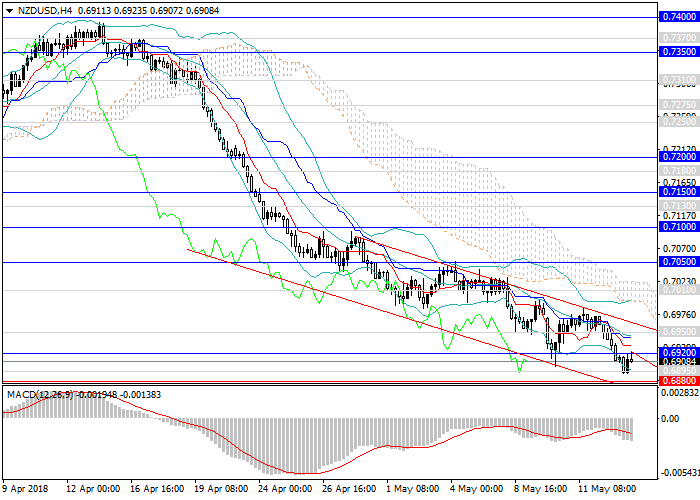
Task: Select the 0.70500 blue price label
Action: point(677,262)
